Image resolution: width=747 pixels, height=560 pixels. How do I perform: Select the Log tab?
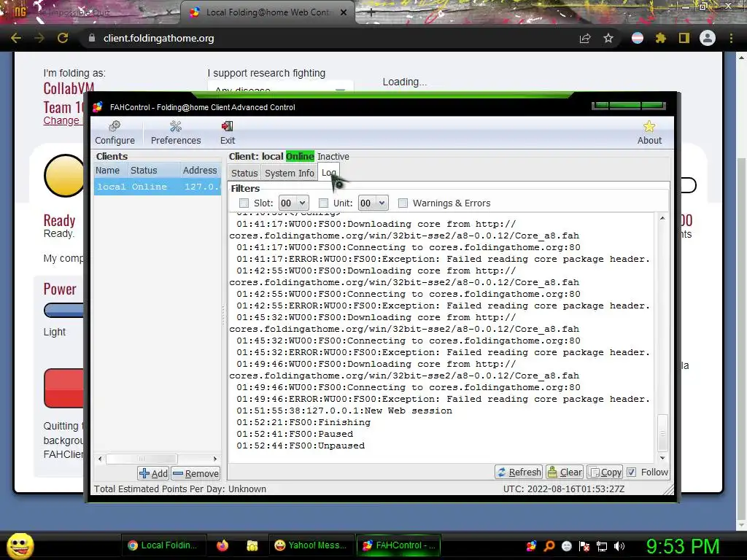328,172
